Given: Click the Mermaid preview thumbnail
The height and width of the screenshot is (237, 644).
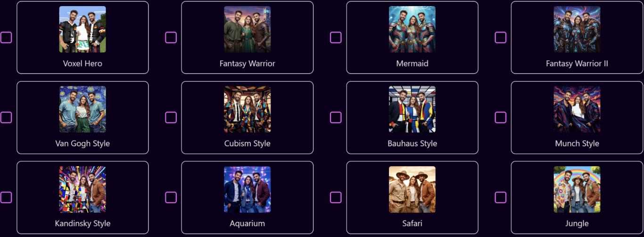Looking at the screenshot, I should (412, 29).
